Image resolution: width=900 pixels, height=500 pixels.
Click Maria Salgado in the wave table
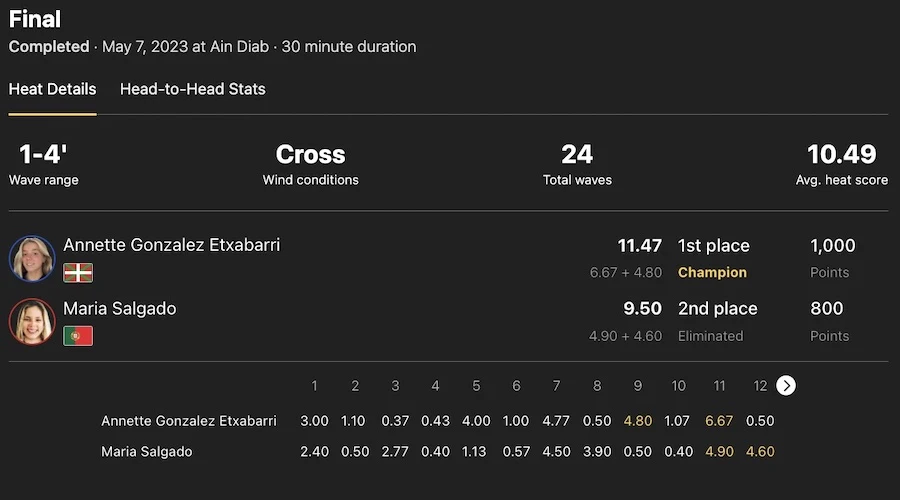pos(147,451)
